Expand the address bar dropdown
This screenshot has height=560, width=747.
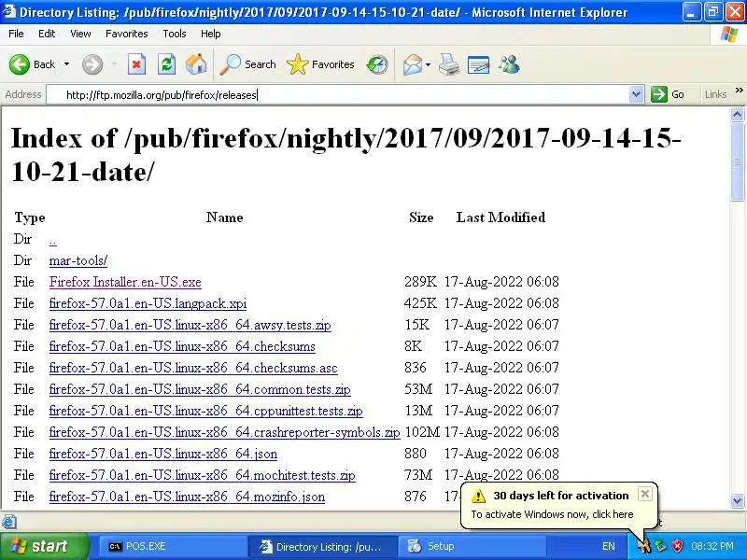pos(636,94)
